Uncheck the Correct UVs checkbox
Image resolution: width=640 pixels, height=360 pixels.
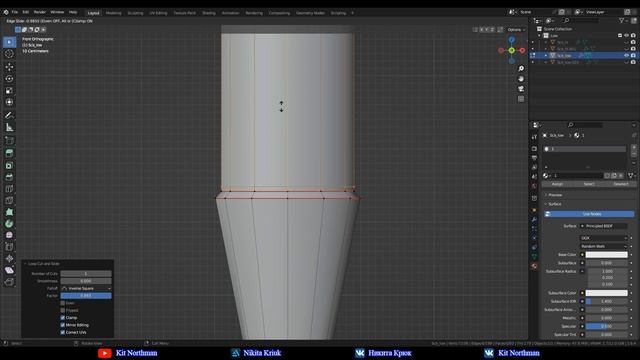pos(63,333)
